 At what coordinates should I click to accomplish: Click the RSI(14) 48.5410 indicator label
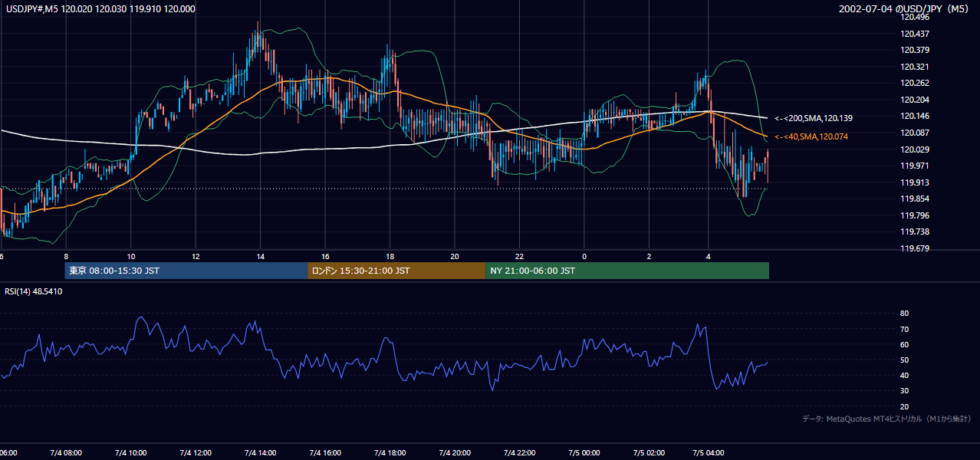(34, 291)
